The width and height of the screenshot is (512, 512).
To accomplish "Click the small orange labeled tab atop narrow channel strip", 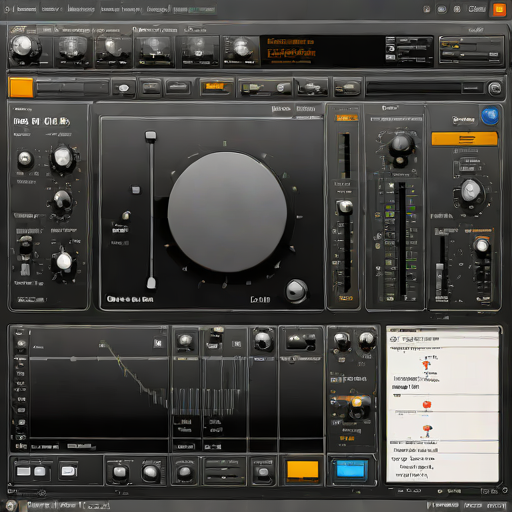I will coord(347,118).
